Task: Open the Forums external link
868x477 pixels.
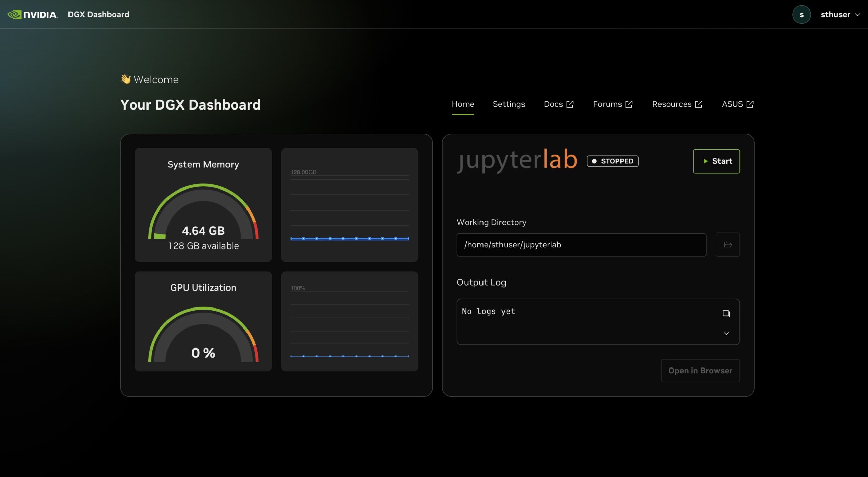Action: (612, 104)
